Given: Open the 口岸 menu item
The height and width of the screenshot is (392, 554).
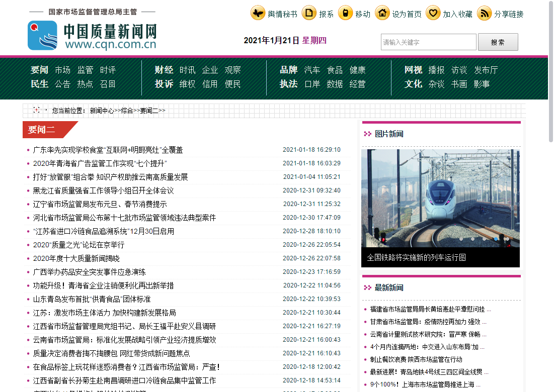Looking at the screenshot, I should click(312, 84).
